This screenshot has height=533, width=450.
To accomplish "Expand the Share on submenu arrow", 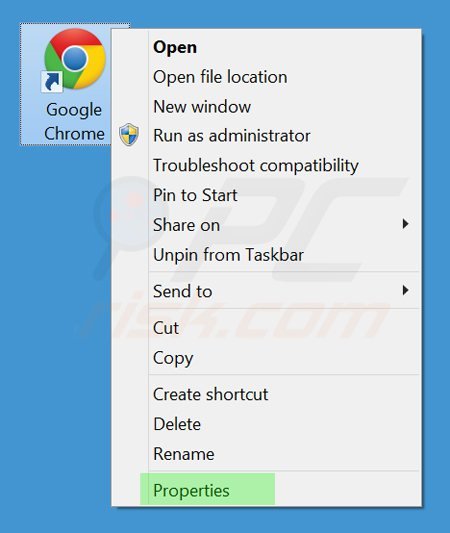I will (405, 224).
